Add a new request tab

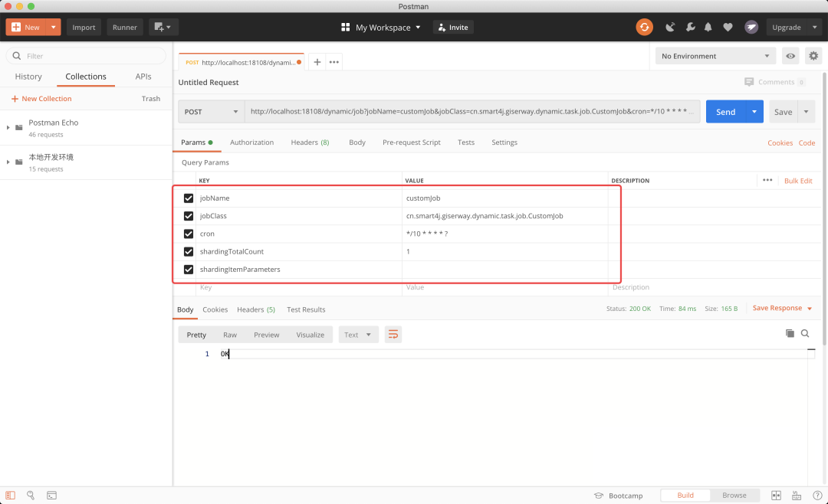(x=317, y=62)
